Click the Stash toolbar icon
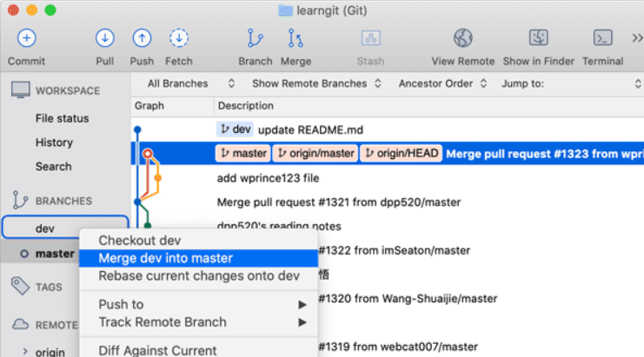 [370, 38]
